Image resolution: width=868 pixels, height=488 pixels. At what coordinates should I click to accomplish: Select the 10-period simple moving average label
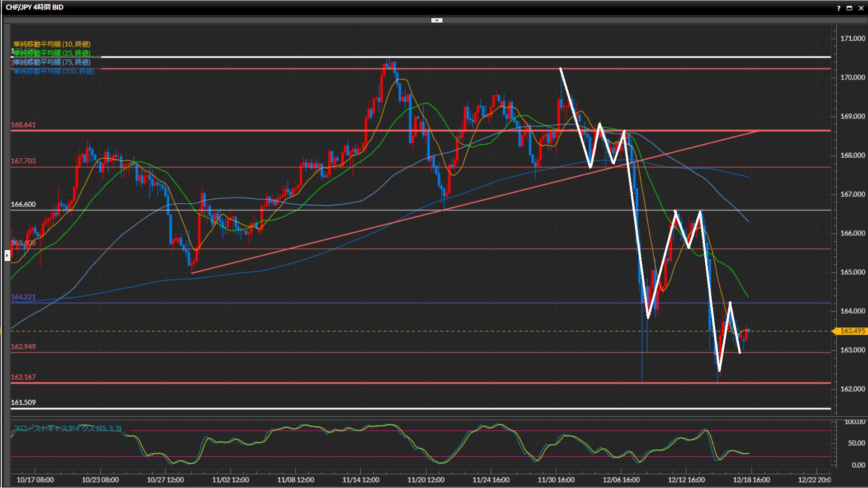point(52,44)
